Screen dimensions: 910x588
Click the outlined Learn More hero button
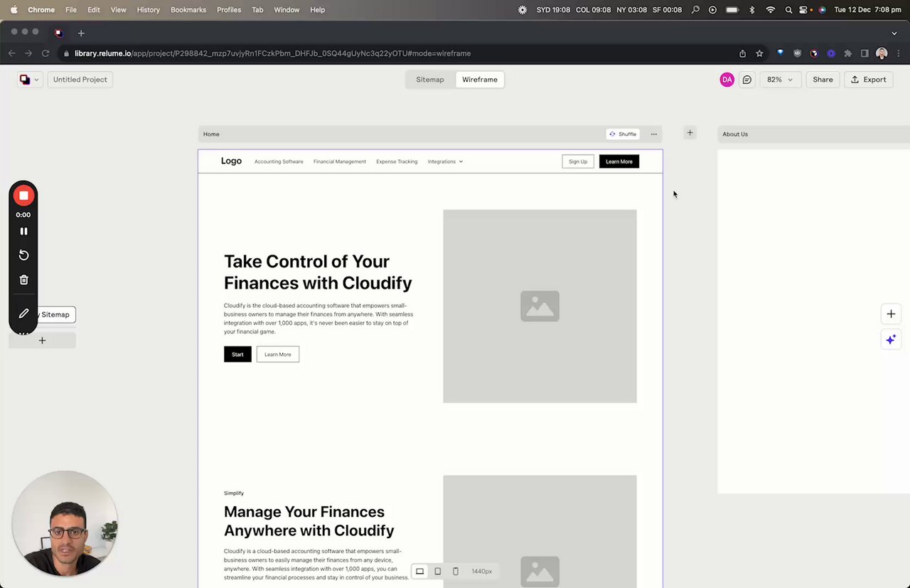click(x=278, y=354)
